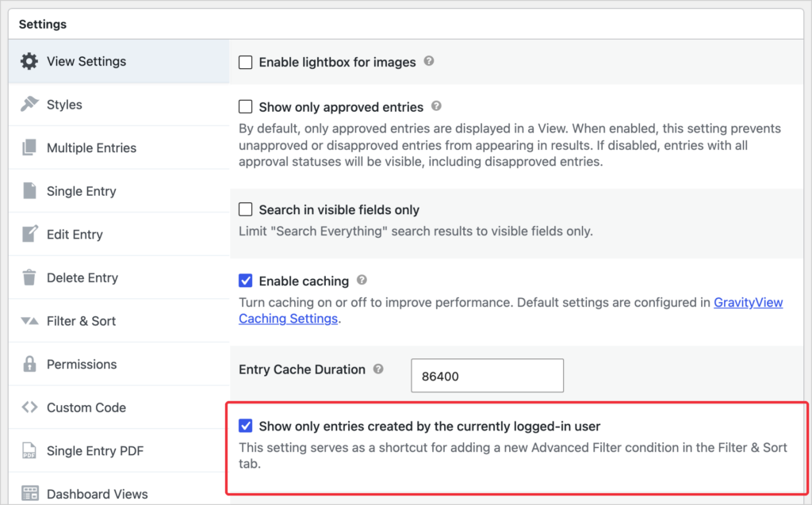Switch to the Styles tab
The image size is (812, 505).
[119, 105]
